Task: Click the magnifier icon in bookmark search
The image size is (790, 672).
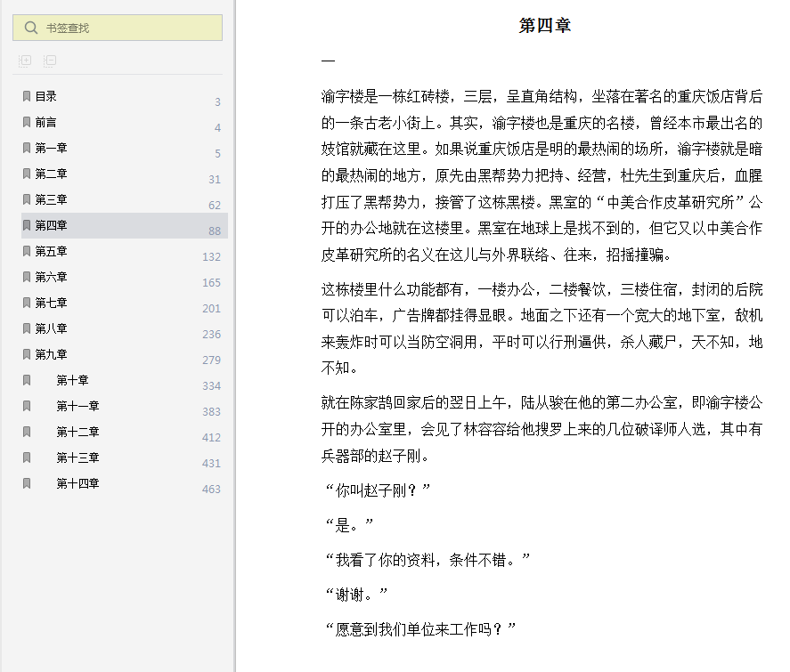Action: pyautogui.click(x=31, y=28)
